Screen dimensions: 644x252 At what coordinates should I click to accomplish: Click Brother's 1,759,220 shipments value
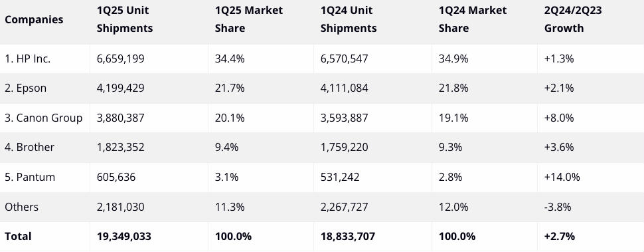[x=344, y=147]
